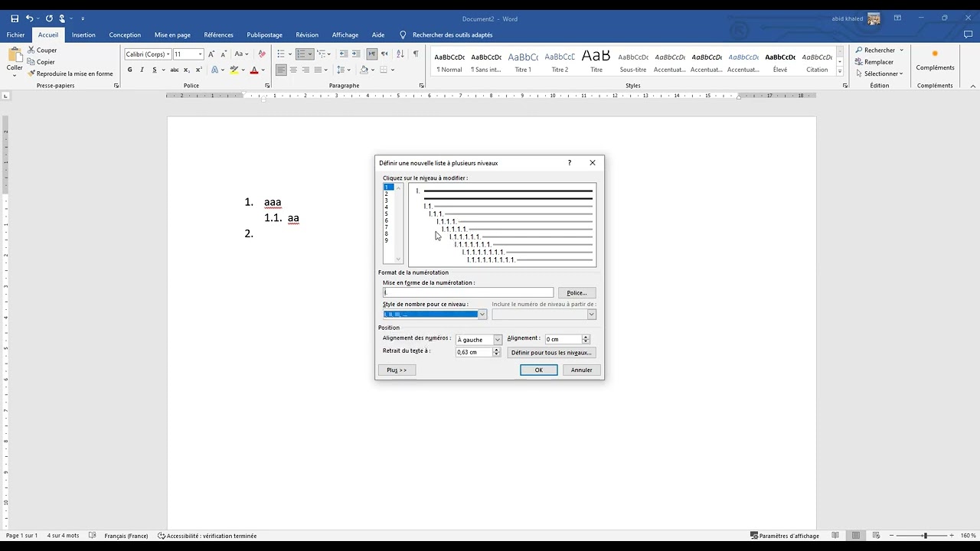Switch to the Révision tab
This screenshot has width=980, height=551.
click(x=307, y=34)
